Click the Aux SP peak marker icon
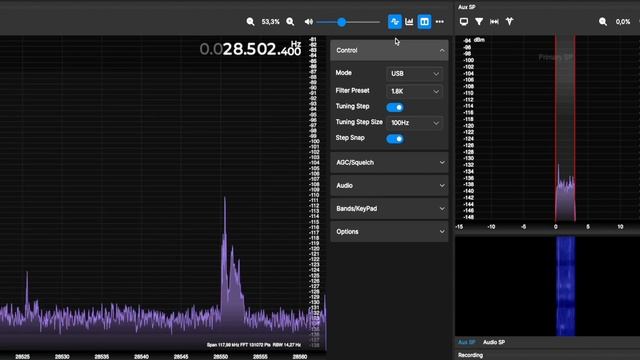Image resolution: width=640 pixels, height=360 pixels. 510,21
